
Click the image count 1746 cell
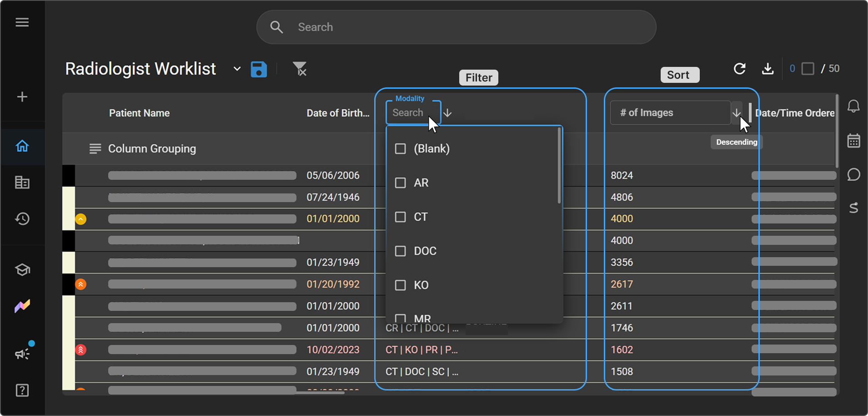coord(622,328)
